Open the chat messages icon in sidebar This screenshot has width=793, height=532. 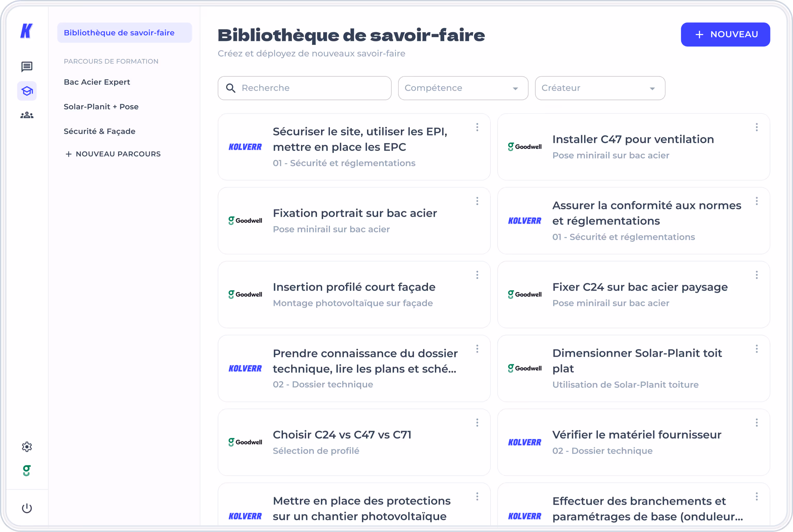[27, 67]
